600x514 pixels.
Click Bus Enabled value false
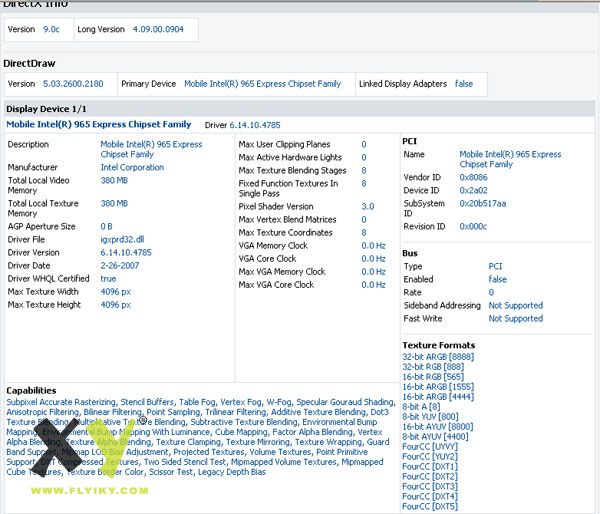tap(497, 279)
